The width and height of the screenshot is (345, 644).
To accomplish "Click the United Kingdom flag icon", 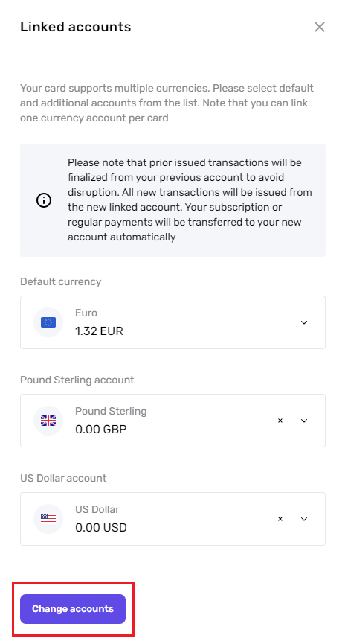I will pos(48,421).
